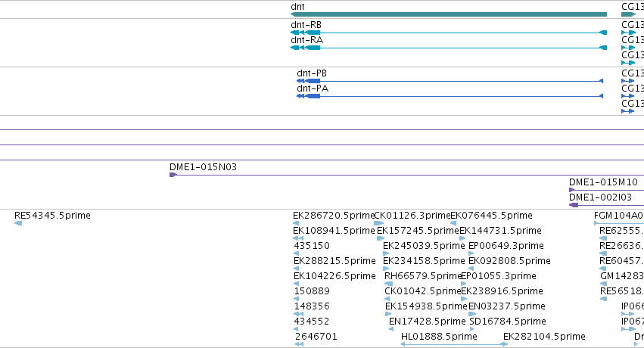Screen dimensions: 644x348
Task: Pick the EK154938.5prime label
Action: (426, 306)
